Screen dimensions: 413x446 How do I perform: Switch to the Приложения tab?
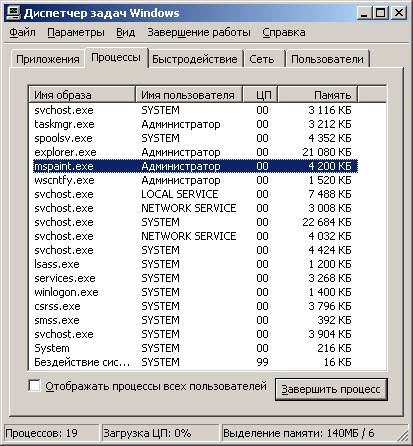click(48, 59)
